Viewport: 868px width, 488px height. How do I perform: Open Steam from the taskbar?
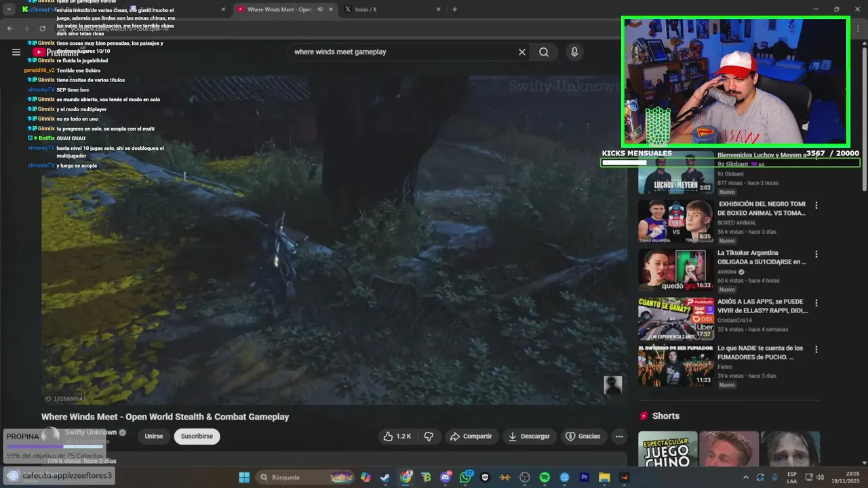click(385, 477)
